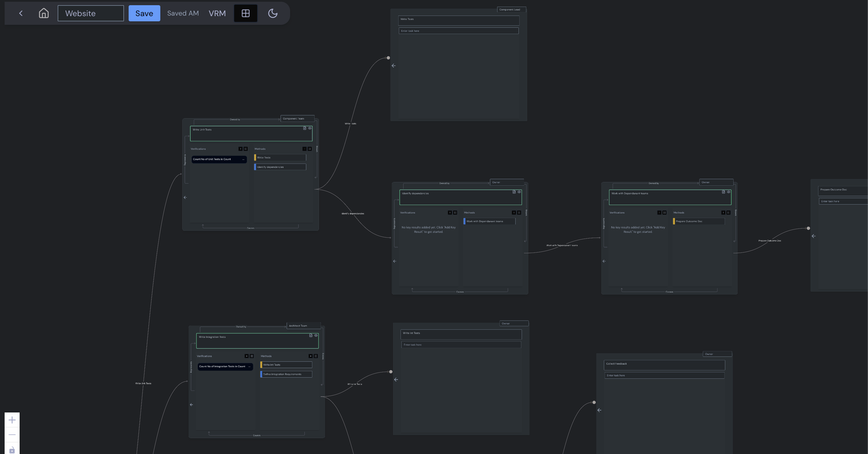This screenshot has height=454, width=868.
Task: Open the notes icon on Work with Dependanant teams card
Action: point(724,192)
